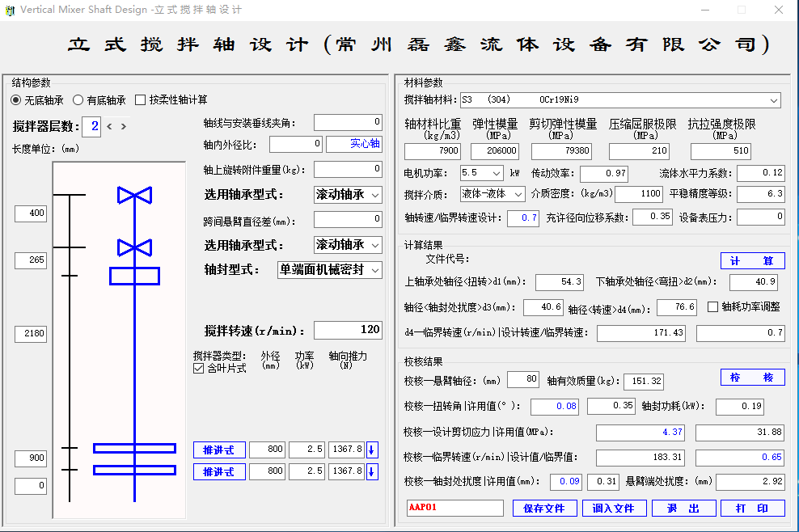Select the 有底轴承 radio button
Image resolution: width=799 pixels, height=532 pixels.
[78, 100]
